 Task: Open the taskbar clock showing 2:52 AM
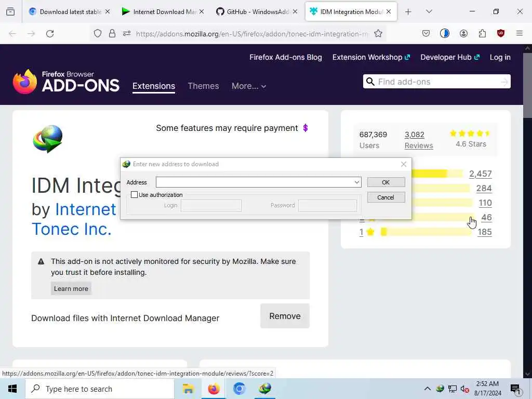[x=487, y=389]
